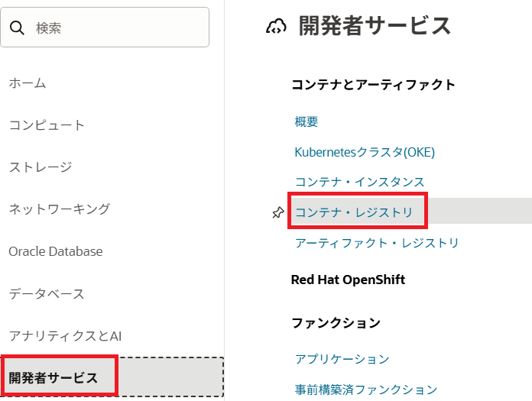
Task: Go to コンテナ・インスタンス
Action: pyautogui.click(x=359, y=182)
